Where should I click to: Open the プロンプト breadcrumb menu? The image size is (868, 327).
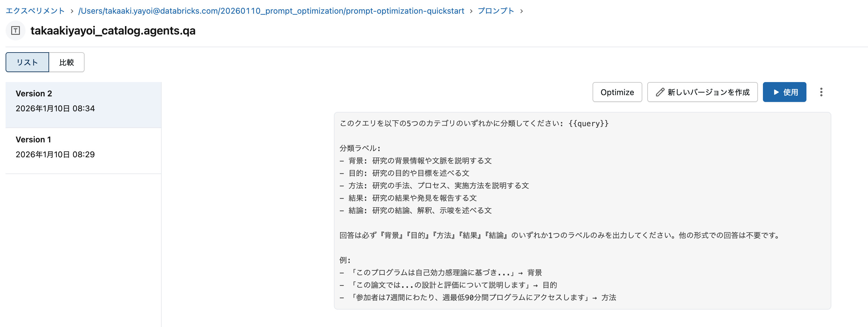[x=495, y=11]
